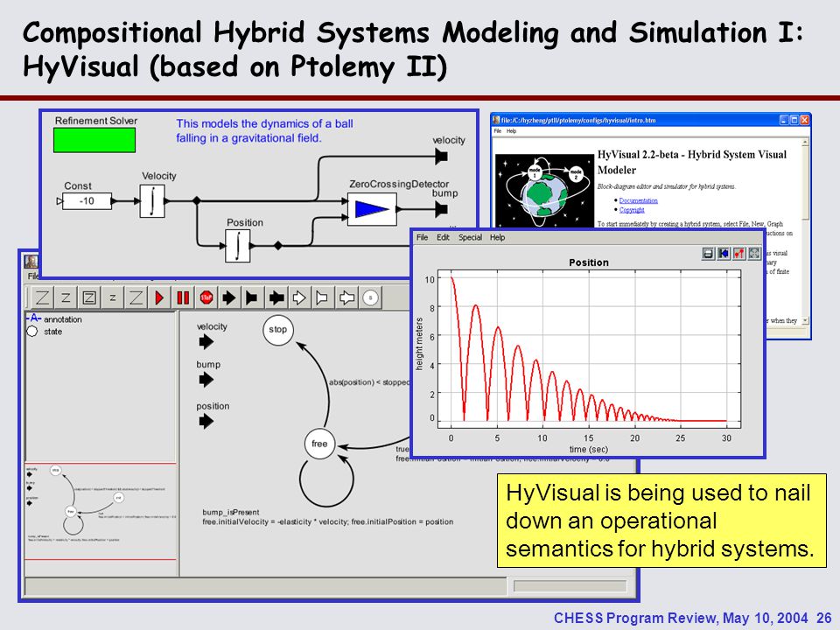Select the Velocity integrator block
The width and height of the screenshot is (840, 630).
152,201
